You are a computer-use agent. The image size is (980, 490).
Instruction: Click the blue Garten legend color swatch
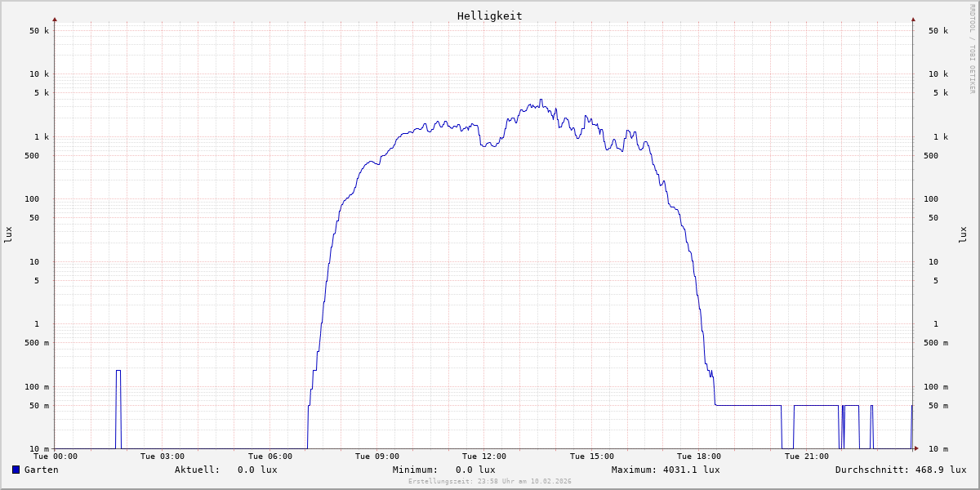[x=16, y=470]
